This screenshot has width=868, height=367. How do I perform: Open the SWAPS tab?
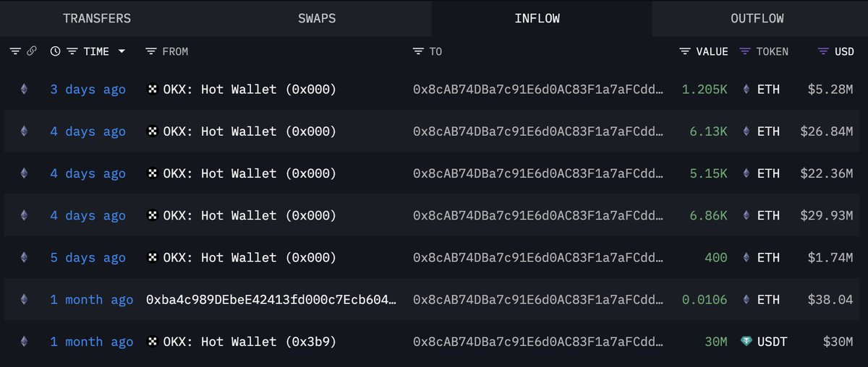(x=317, y=18)
